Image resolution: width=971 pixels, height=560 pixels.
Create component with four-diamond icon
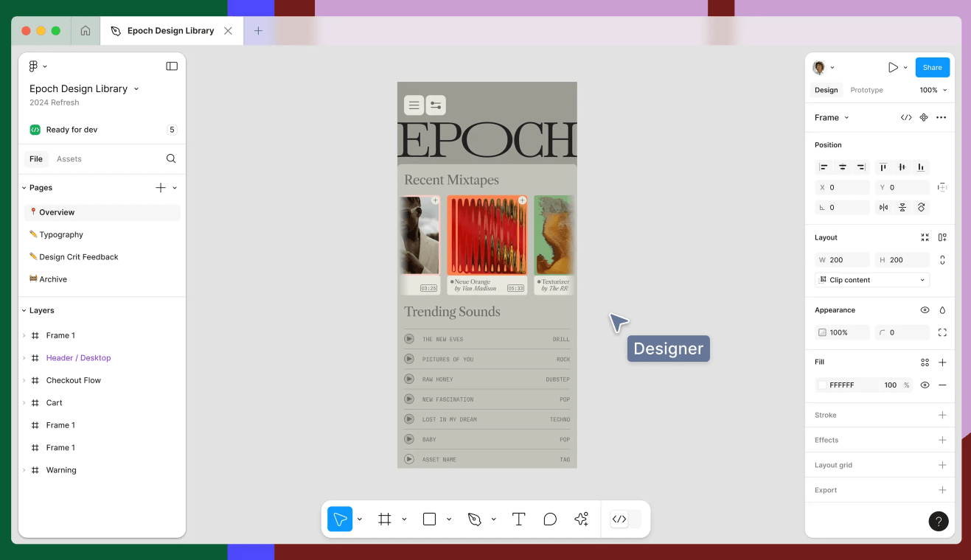(x=924, y=117)
